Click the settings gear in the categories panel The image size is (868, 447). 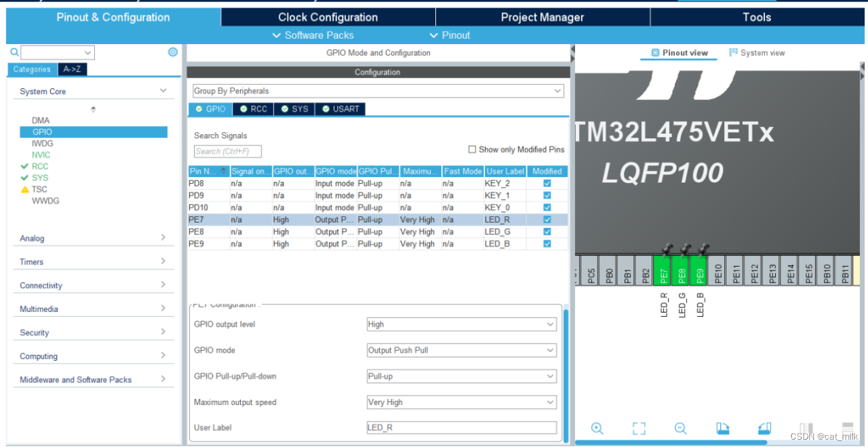[x=173, y=52]
